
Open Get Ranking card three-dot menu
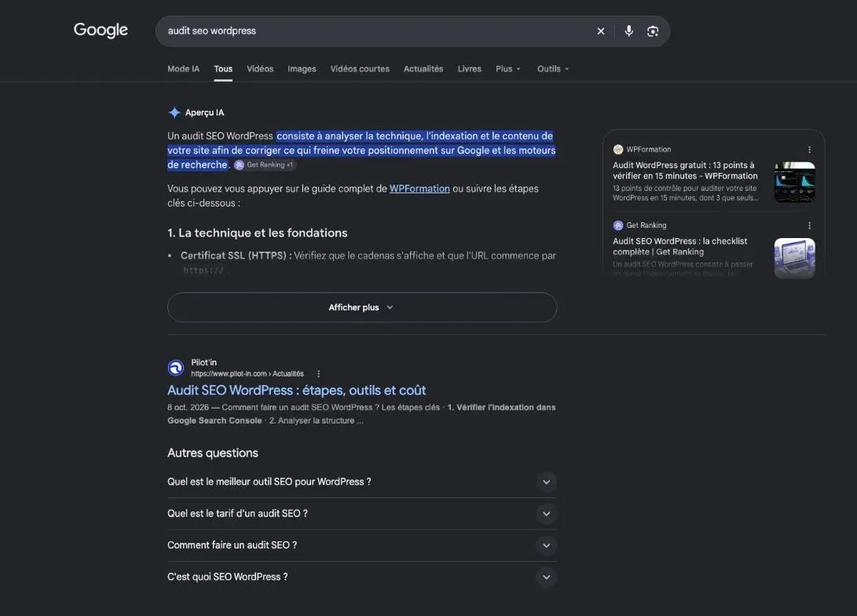click(x=809, y=225)
